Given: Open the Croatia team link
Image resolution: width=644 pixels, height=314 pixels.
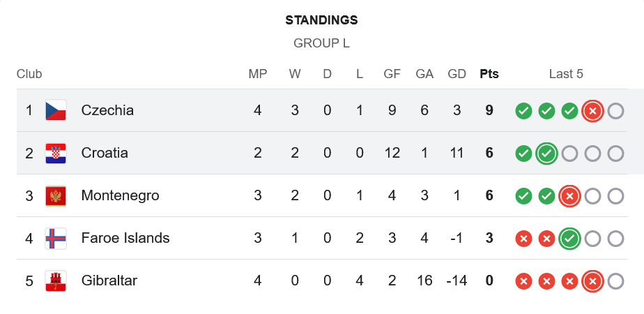Looking at the screenshot, I should pyautogui.click(x=105, y=153).
